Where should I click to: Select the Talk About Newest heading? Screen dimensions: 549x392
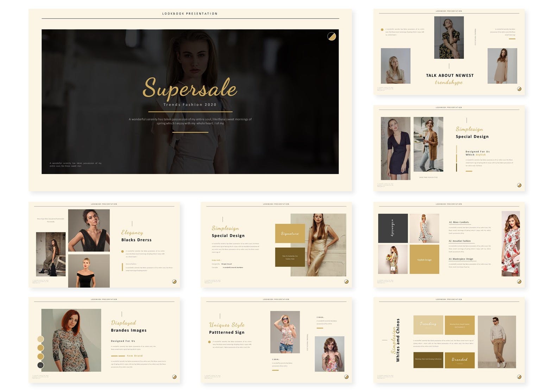click(450, 75)
